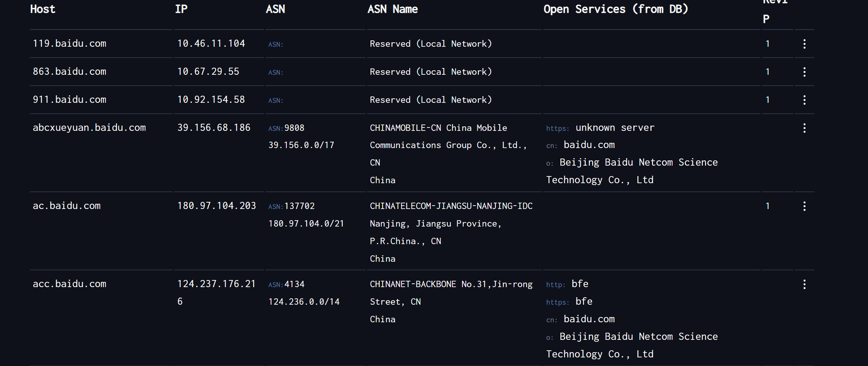Click IP address 39.156.68.186

214,128
